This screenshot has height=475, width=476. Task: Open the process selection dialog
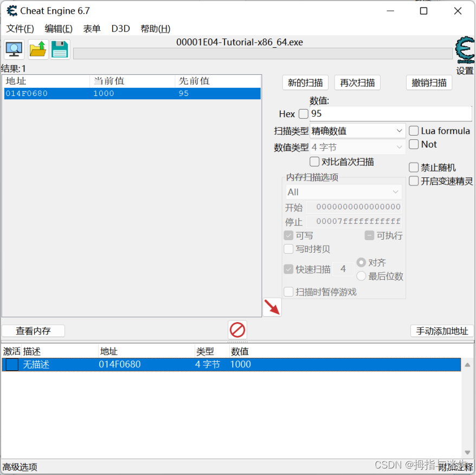tap(14, 49)
